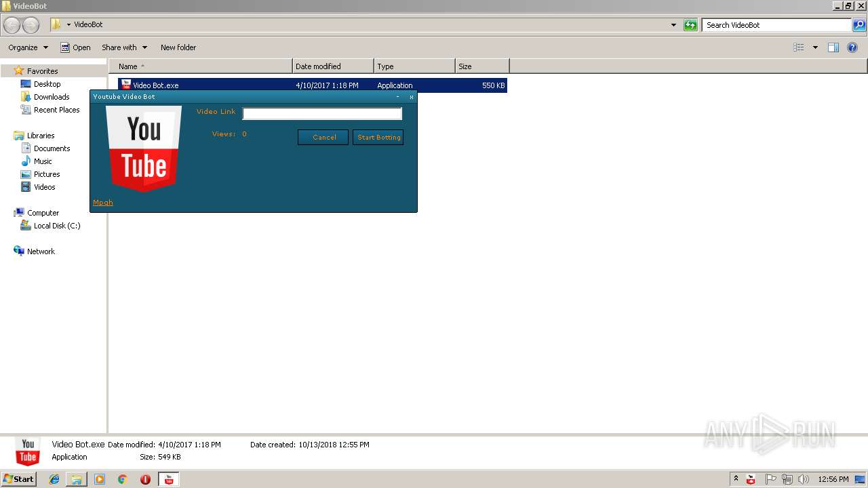The image size is (868, 488).
Task: Click the Music note library icon
Action: (26, 161)
